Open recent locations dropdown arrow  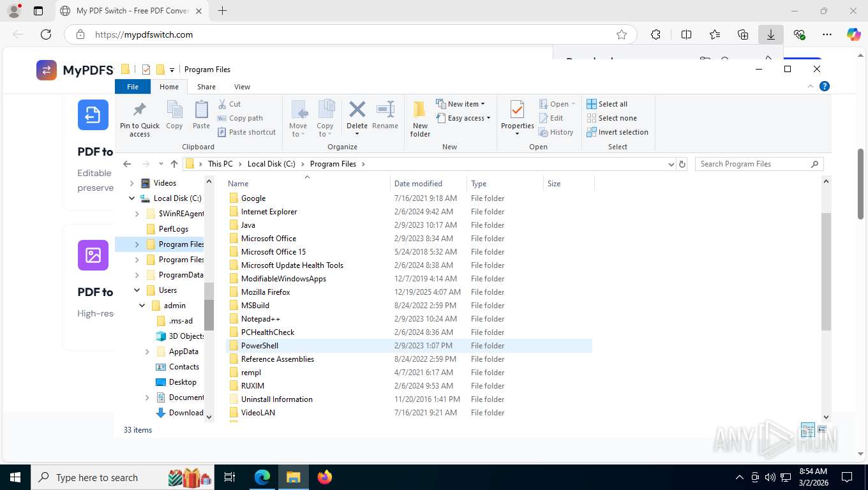tap(160, 164)
